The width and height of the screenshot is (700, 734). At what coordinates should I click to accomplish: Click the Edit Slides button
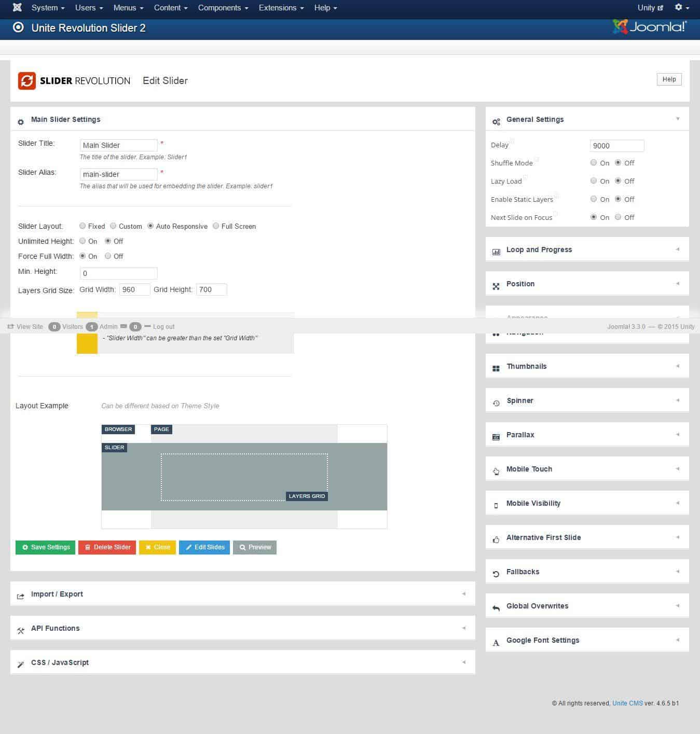pyautogui.click(x=205, y=547)
